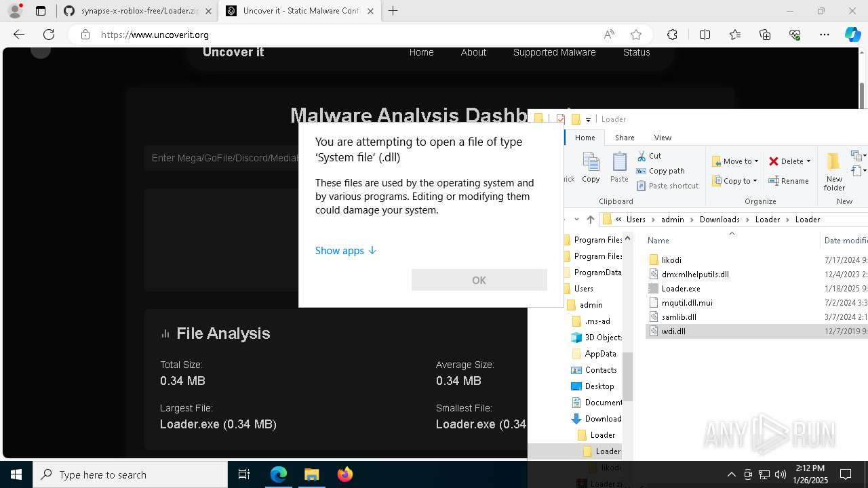Click Show apps in the dialog
Viewport: 868px width, 488px height.
[345, 251]
